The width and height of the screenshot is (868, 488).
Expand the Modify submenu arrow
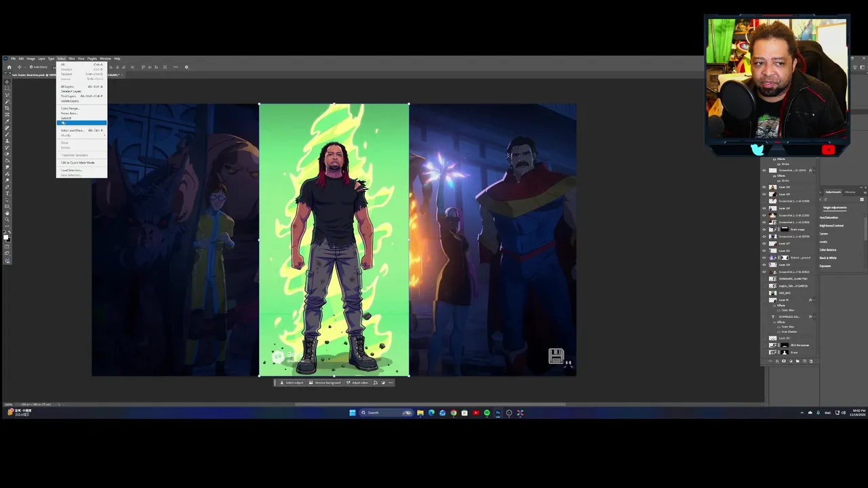(104, 136)
